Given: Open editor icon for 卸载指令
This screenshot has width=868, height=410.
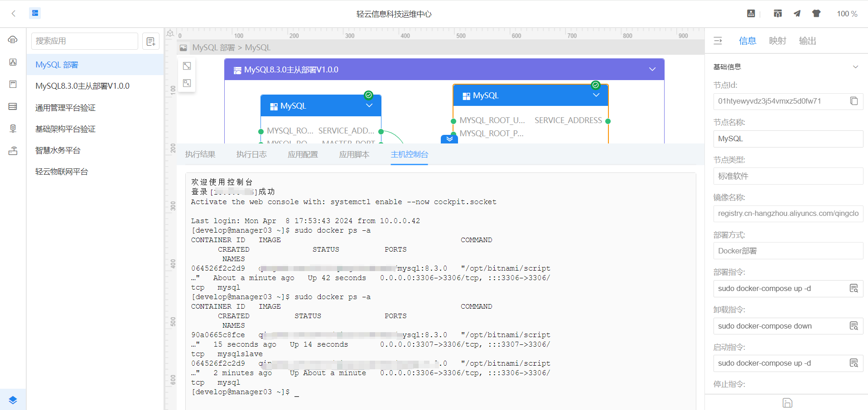Looking at the screenshot, I should [854, 326].
